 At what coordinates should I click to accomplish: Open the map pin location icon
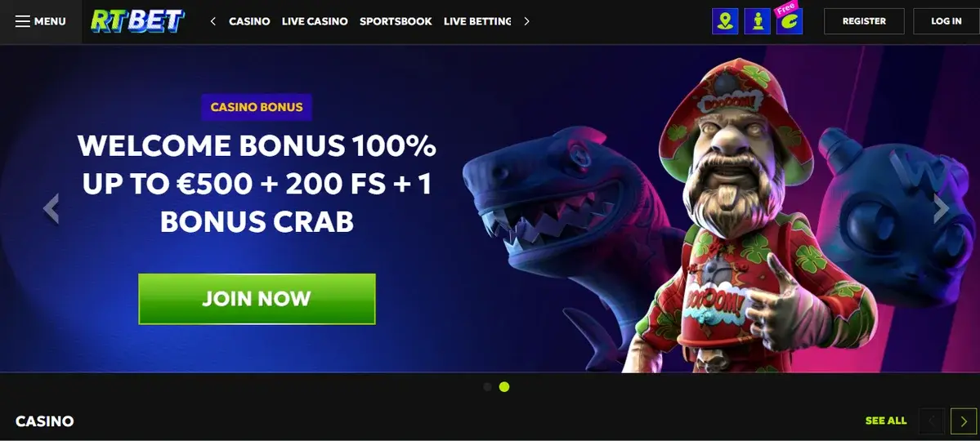[x=725, y=21]
